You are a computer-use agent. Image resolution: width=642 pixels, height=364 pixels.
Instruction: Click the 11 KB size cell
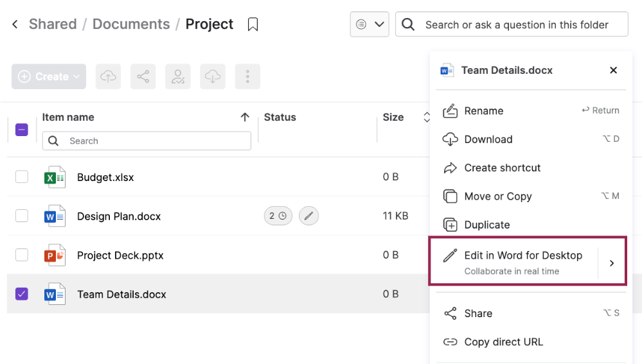395,216
